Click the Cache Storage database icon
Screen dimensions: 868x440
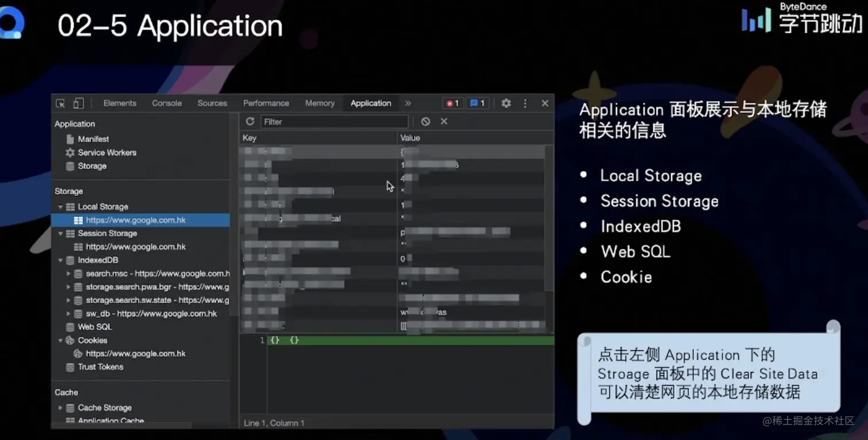point(70,408)
